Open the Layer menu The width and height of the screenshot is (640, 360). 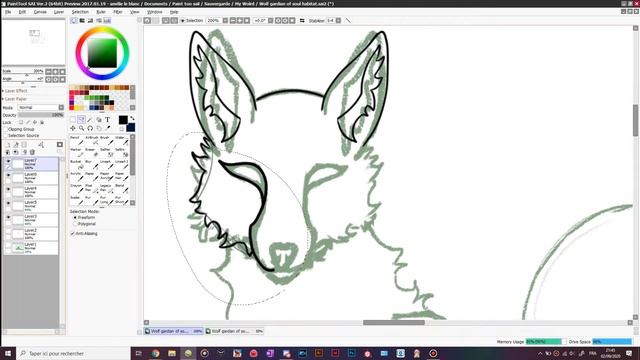click(59, 12)
